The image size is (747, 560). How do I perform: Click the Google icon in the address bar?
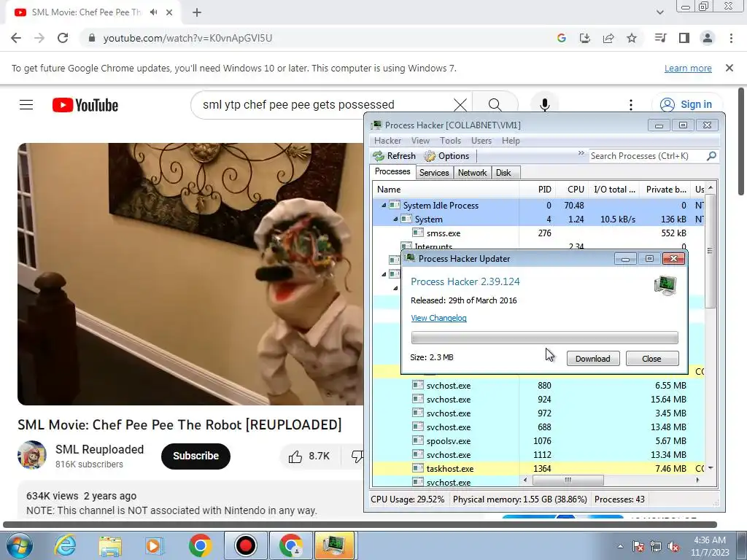(562, 38)
